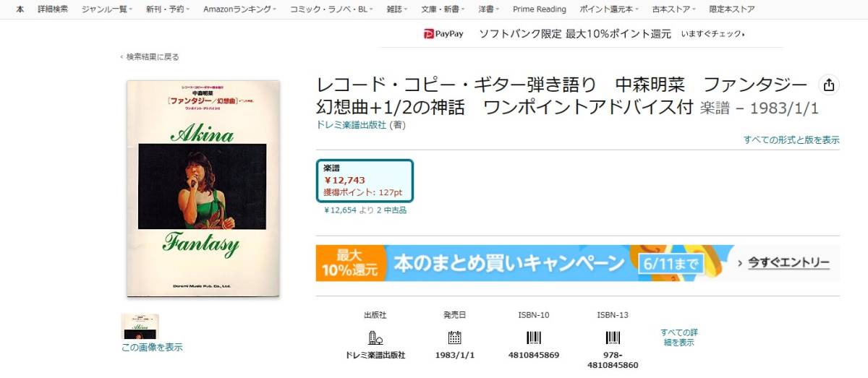Open the Amazonランキング dropdown
The width and height of the screenshot is (868, 378).
coord(239,9)
